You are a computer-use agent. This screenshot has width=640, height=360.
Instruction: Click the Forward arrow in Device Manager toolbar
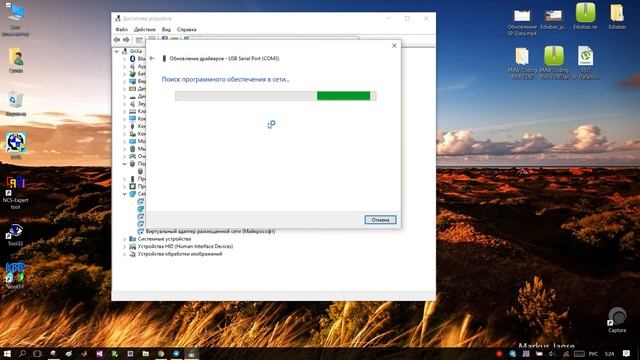click(x=127, y=40)
